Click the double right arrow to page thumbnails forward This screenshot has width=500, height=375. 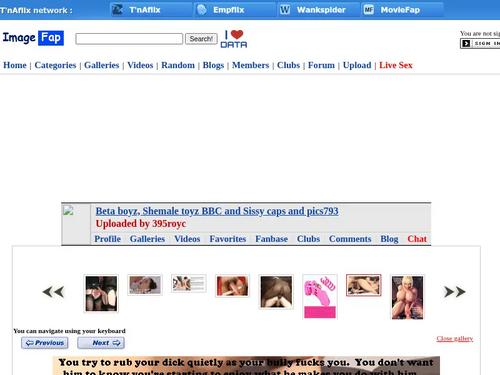(x=455, y=292)
